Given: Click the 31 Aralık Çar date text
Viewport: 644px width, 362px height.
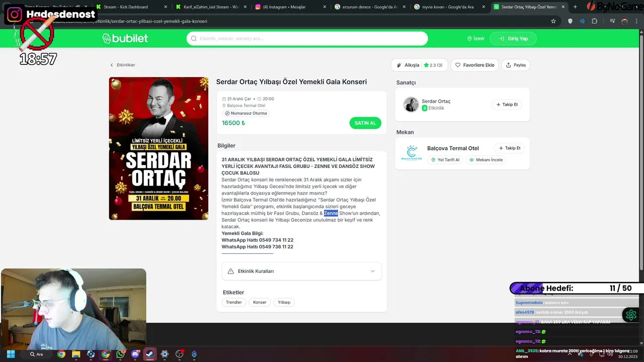Looking at the screenshot, I should [x=239, y=99].
